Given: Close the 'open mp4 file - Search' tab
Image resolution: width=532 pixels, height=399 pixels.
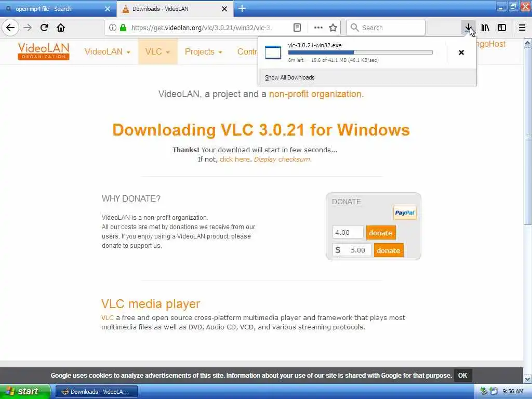Looking at the screenshot, I should [x=108, y=9].
